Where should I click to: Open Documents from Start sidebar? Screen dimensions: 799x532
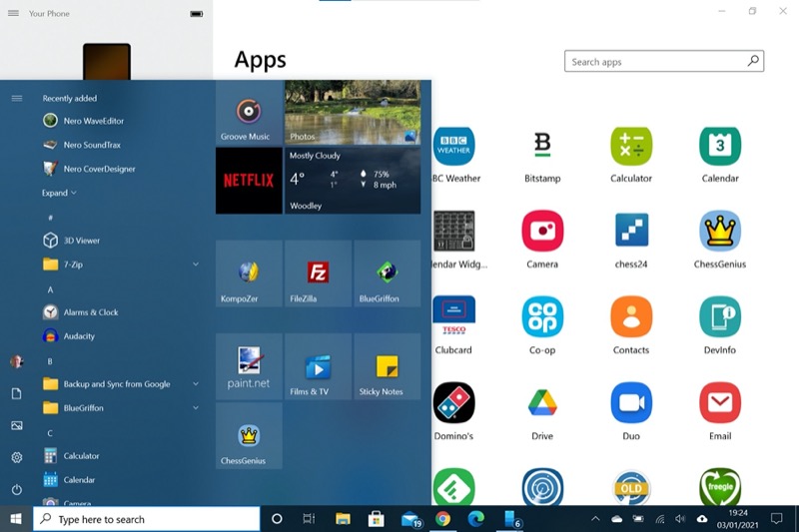(17, 393)
